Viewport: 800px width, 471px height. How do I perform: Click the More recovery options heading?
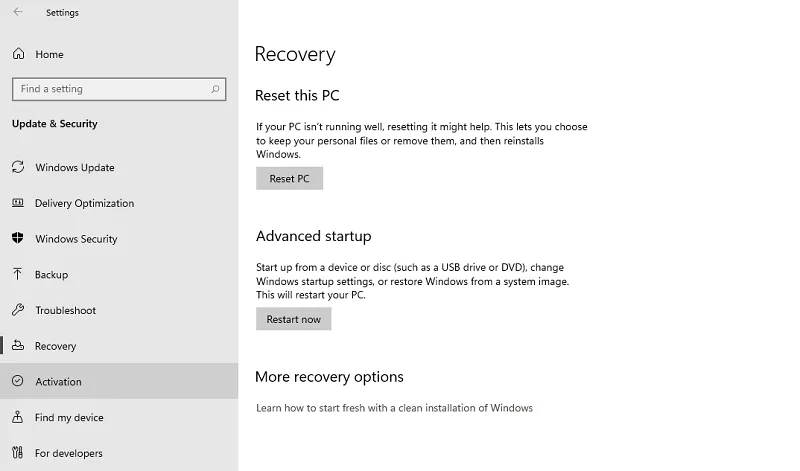[x=329, y=377]
